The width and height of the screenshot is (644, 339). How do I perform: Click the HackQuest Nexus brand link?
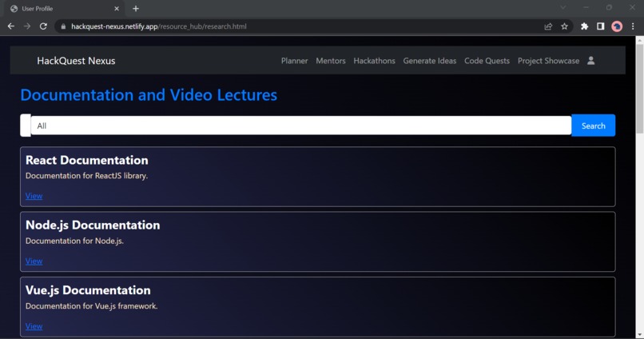76,61
